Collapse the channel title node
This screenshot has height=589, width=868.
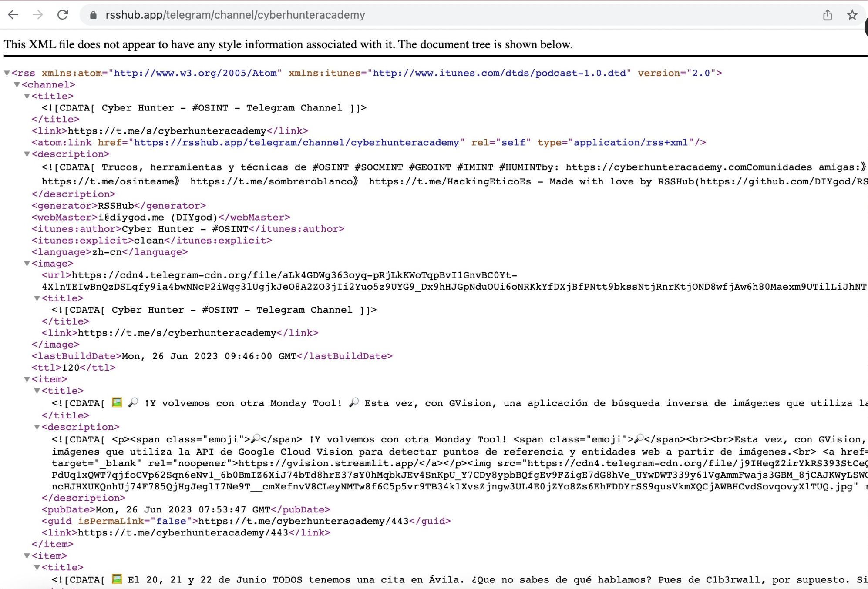(x=27, y=97)
